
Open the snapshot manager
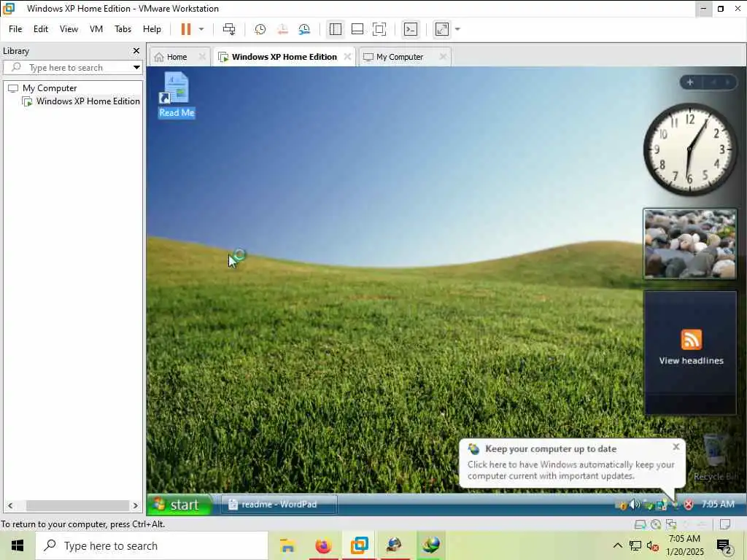click(x=304, y=29)
